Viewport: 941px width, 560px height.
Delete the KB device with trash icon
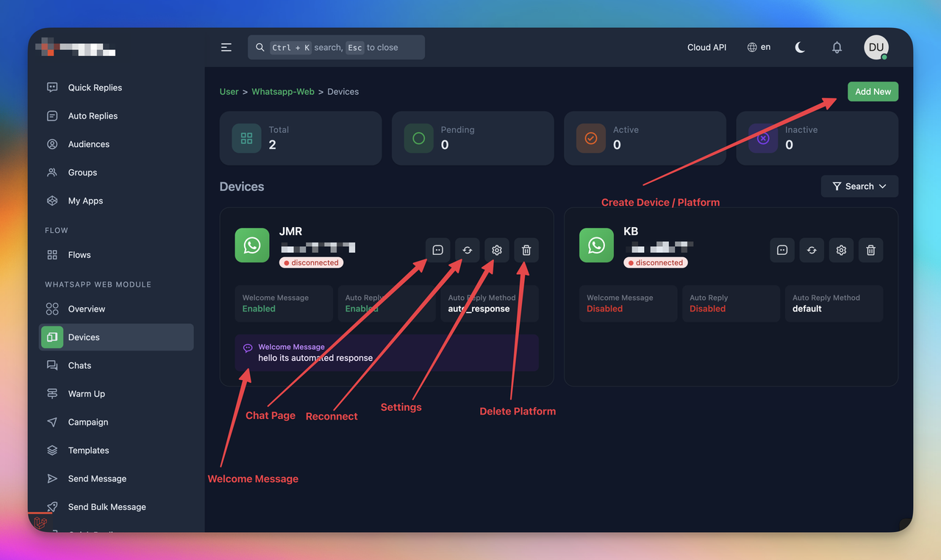pos(871,250)
